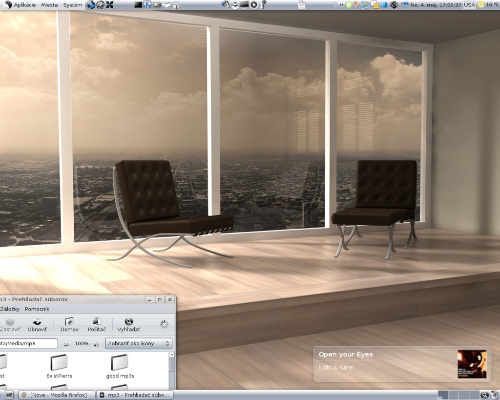Click the weather applet showing temperature
Viewport: 500px width, 400px height.
[x=488, y=5]
